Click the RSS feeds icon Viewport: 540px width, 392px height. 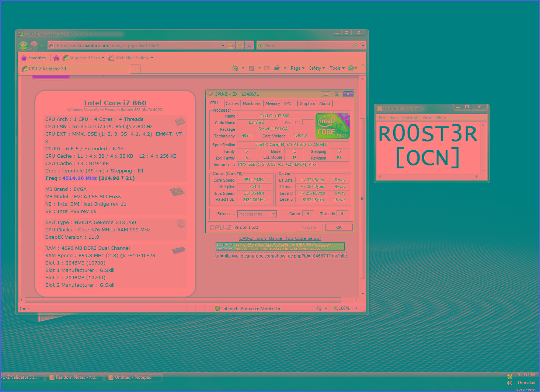[x=251, y=68]
